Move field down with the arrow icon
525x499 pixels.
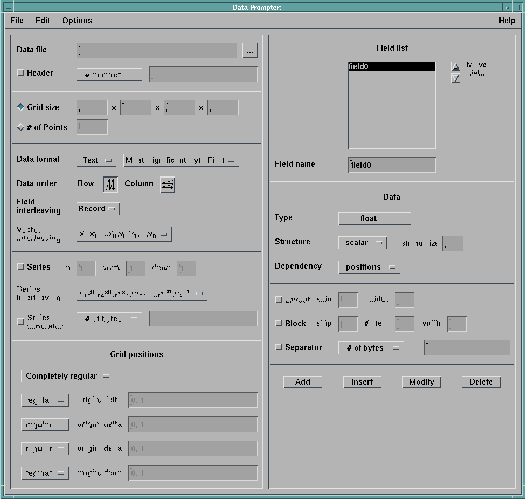click(455, 79)
